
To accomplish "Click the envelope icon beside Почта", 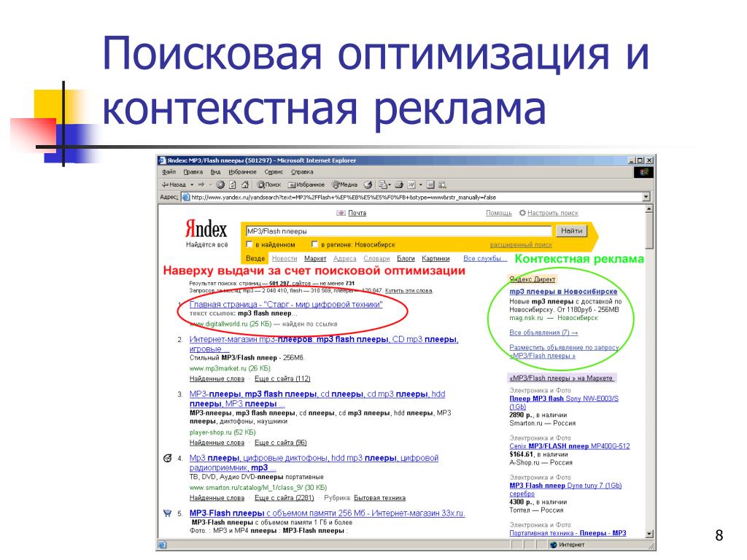I will click(x=341, y=213).
